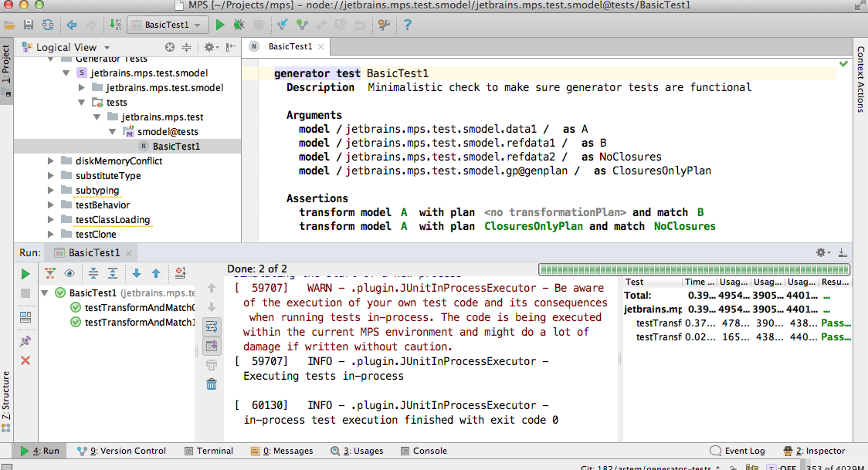Screen dimensions: 868x470
Task: Collapse the tests folder node
Action: (81, 103)
